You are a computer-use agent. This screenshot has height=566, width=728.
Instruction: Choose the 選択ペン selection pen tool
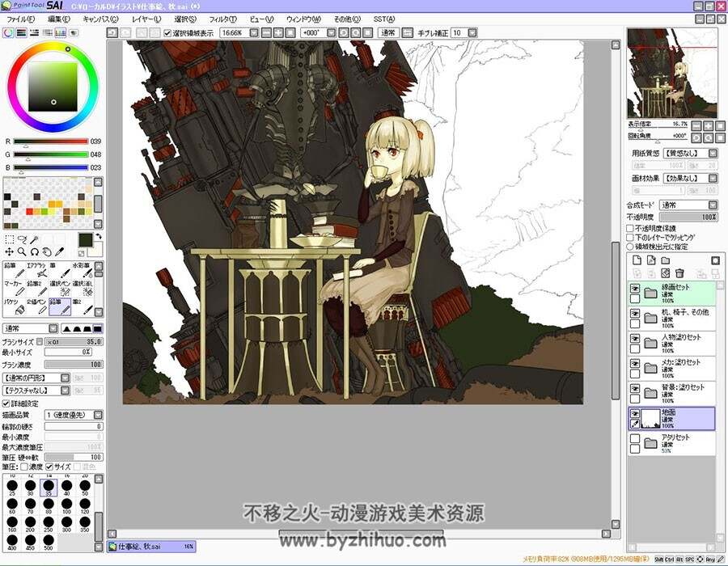pyautogui.click(x=60, y=288)
